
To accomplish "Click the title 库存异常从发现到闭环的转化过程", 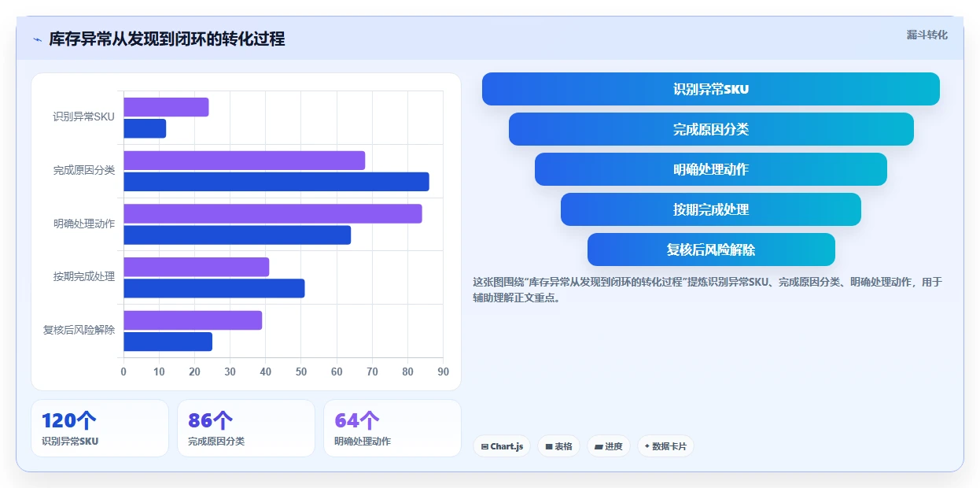I will click(x=167, y=39).
